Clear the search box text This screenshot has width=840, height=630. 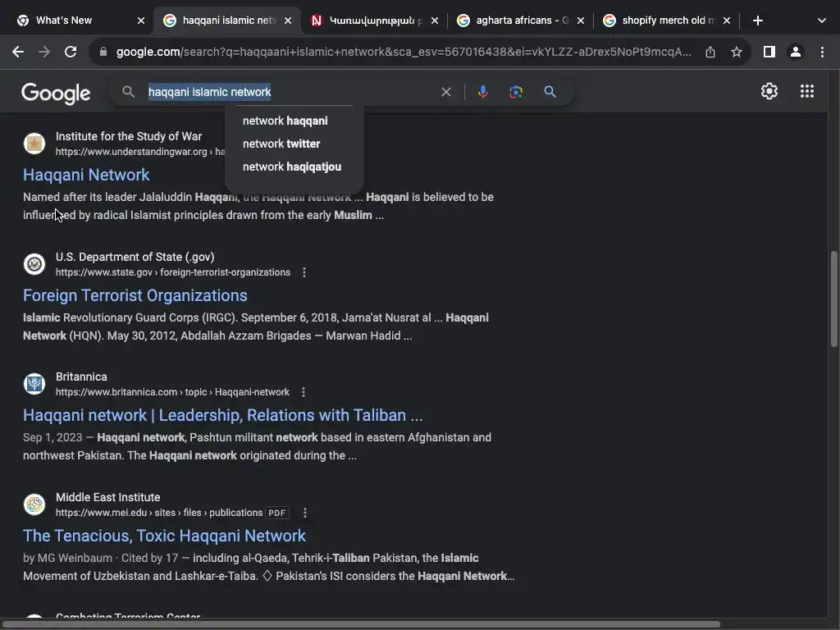(445, 92)
